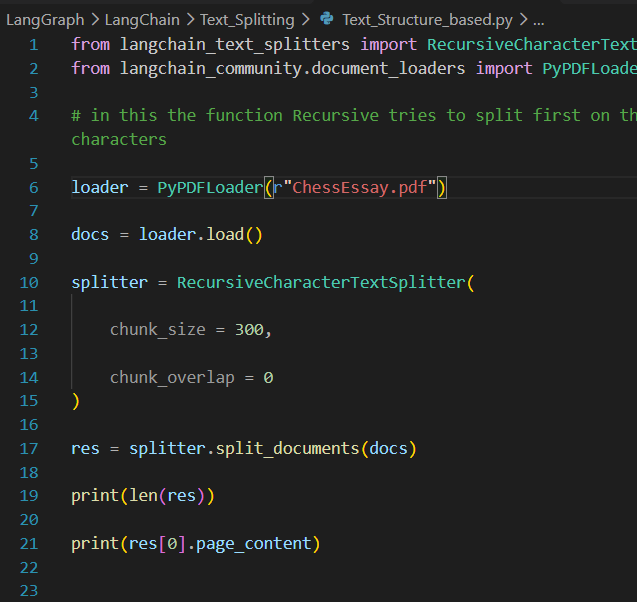Select line number 17 in the gutter

[x=29, y=449]
